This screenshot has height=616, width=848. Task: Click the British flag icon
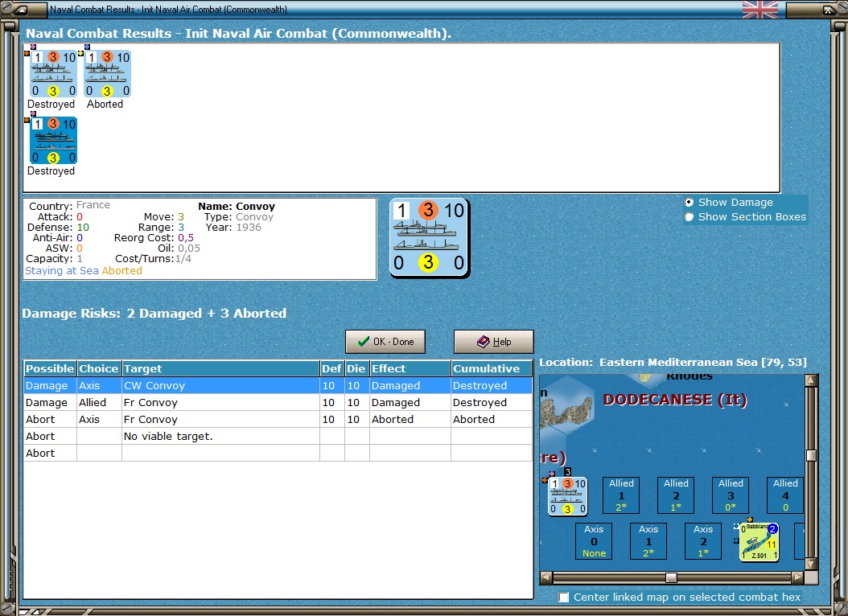[759, 9]
